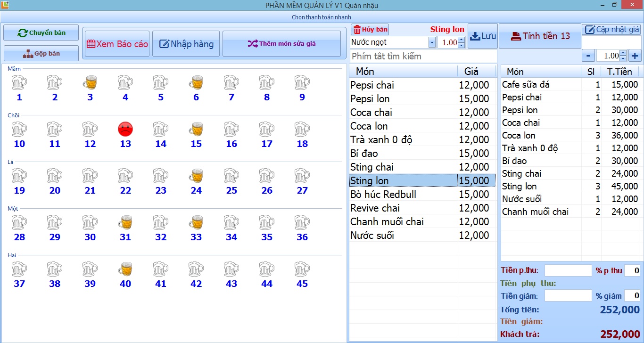The width and height of the screenshot is (644, 343).
Task: Click Chọn thanh toán nhanh bar
Action: (x=322, y=17)
